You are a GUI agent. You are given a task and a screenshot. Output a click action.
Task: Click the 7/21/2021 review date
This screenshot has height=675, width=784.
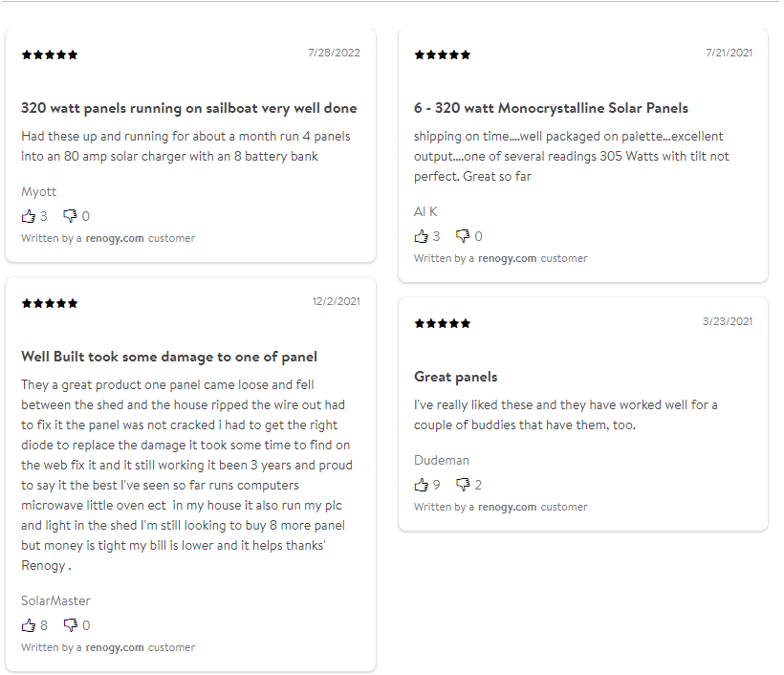click(x=729, y=53)
